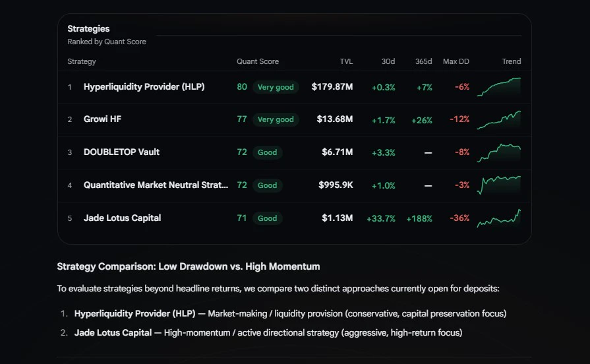Click the +26% 365d return

[422, 121]
